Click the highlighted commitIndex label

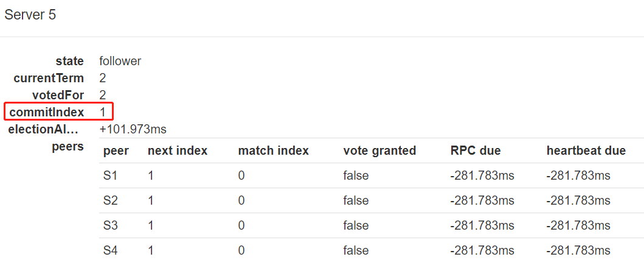tap(47, 112)
